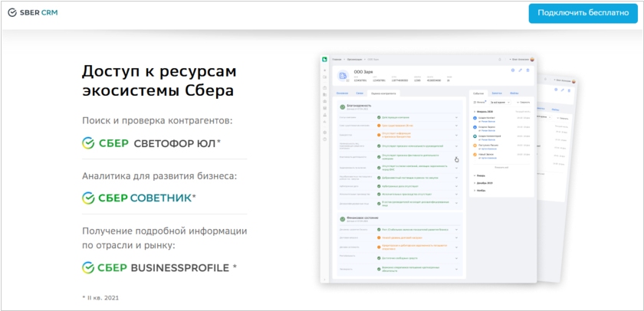Click the SBER CRM logo
This screenshot has width=644, height=311.
[x=32, y=13]
